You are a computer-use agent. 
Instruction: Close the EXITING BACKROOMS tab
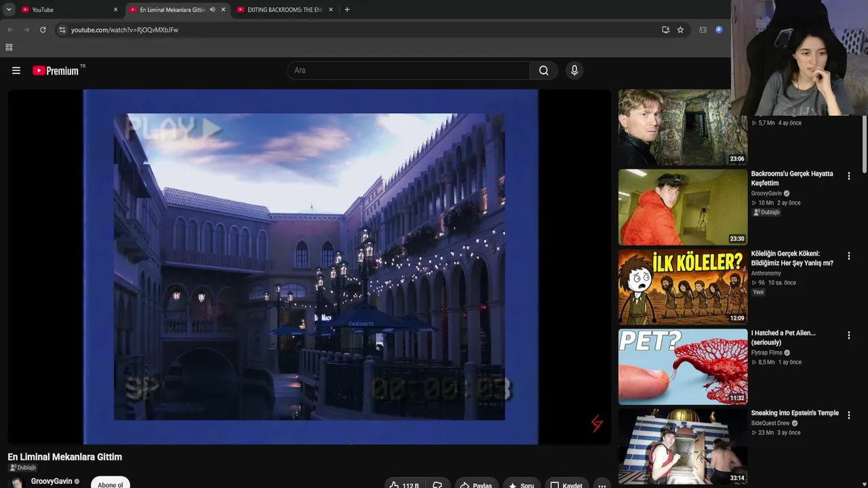331,9
